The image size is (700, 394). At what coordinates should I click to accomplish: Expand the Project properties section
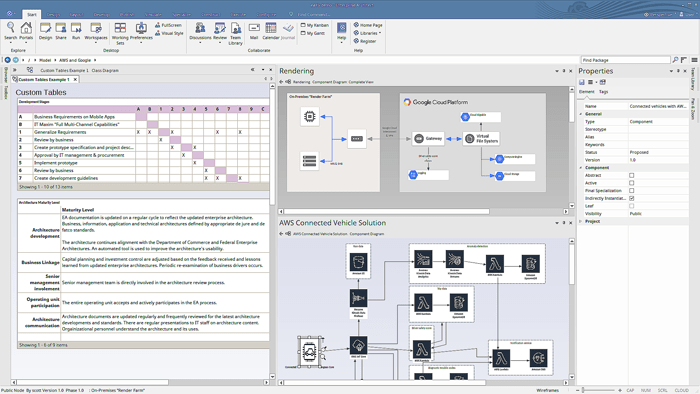(x=581, y=221)
